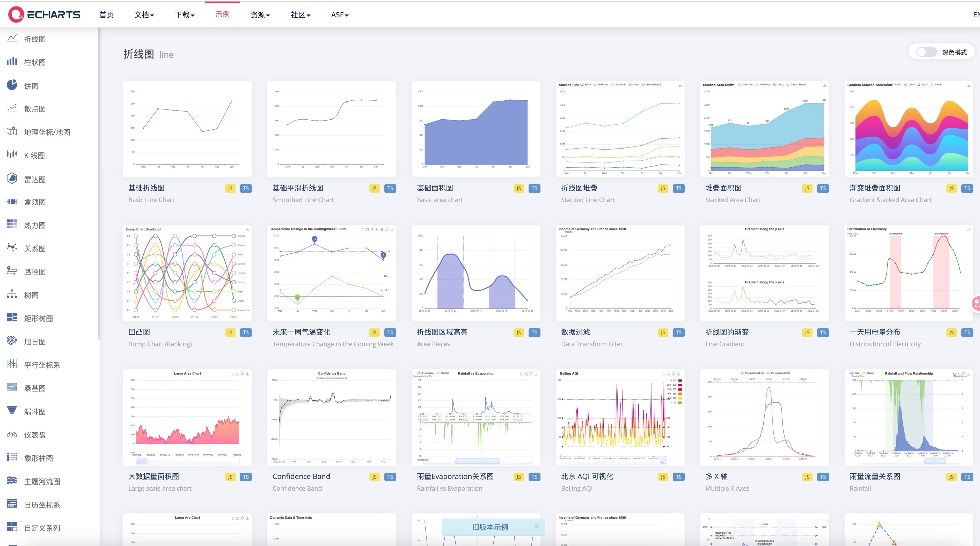Click the JS button for 基础折线图

(x=230, y=189)
